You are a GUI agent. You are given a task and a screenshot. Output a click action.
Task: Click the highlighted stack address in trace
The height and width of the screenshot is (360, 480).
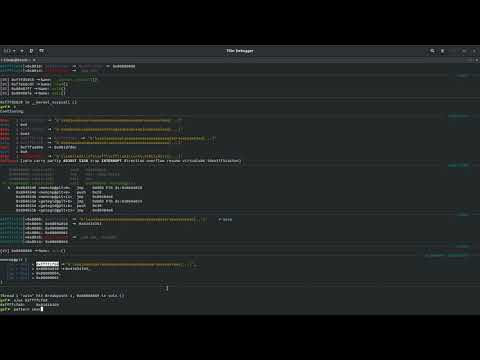pos(47,264)
